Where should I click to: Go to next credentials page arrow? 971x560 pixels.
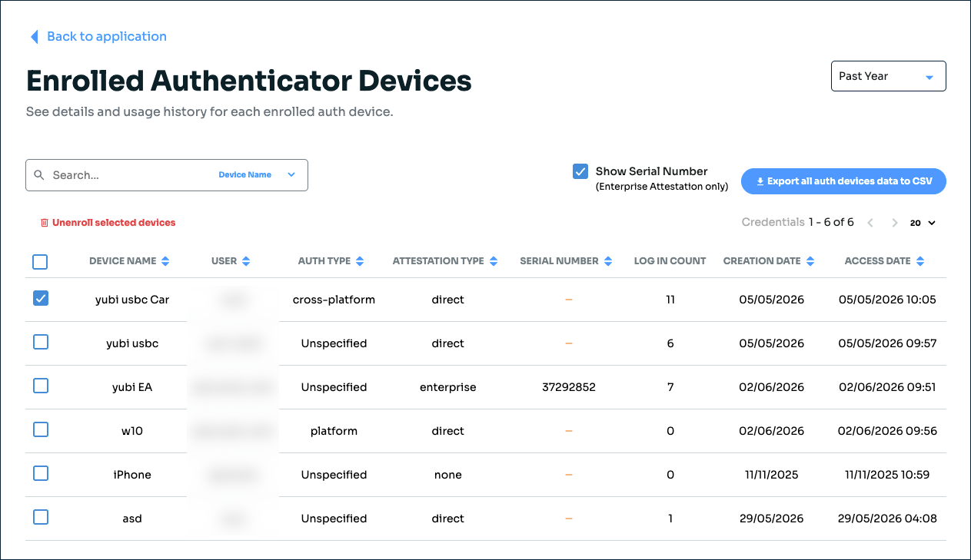pyautogui.click(x=895, y=223)
